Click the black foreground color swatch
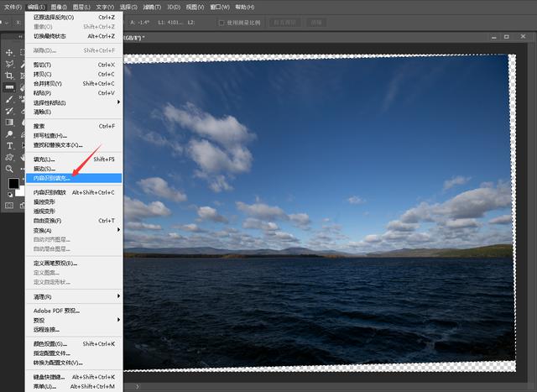The width and height of the screenshot is (537, 392). (x=13, y=183)
